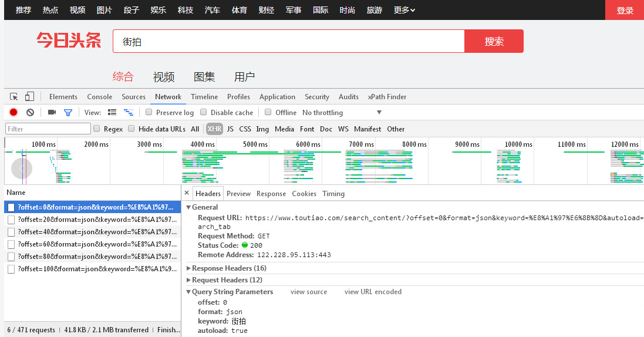Select the Network tab
Screen dimensions: 644x337
coord(168,96)
